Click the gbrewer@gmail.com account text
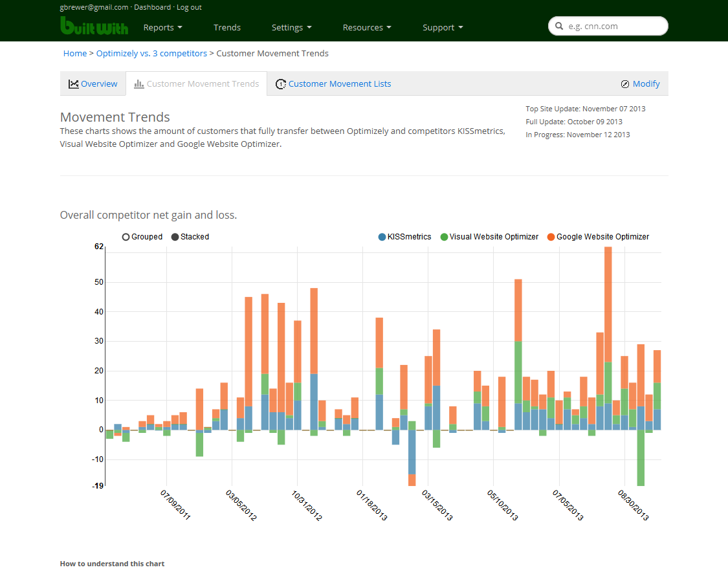The image size is (728, 574). (94, 7)
